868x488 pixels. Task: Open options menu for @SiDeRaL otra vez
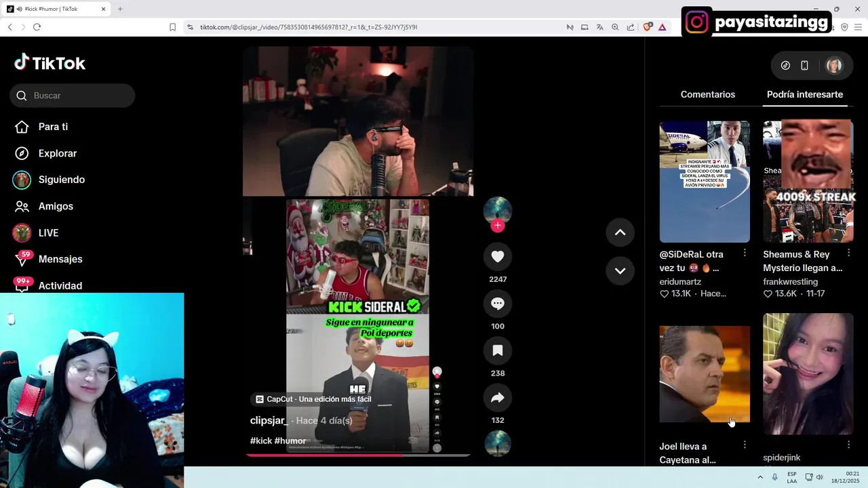pyautogui.click(x=745, y=253)
